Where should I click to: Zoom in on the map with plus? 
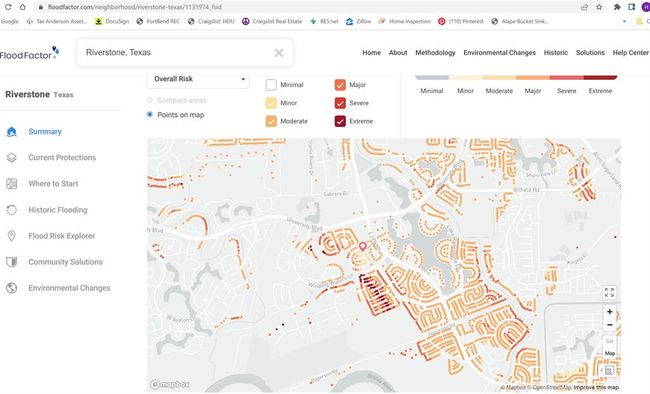point(609,312)
